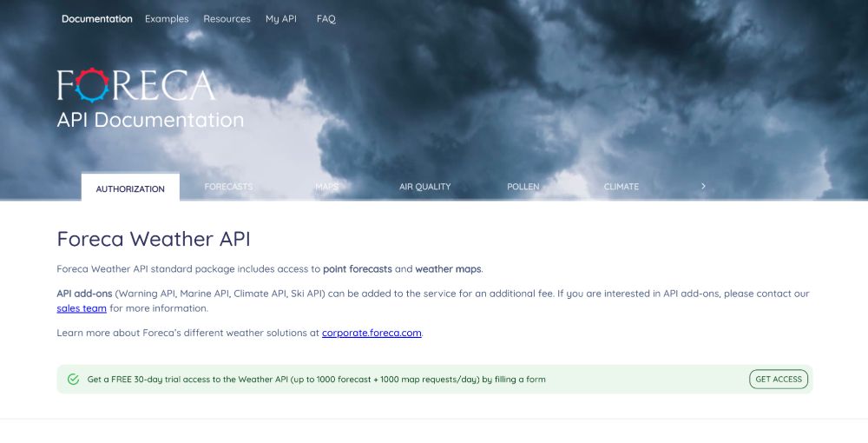The image size is (868, 443).
Task: Show more tabs with the right chevron
Action: 704,186
